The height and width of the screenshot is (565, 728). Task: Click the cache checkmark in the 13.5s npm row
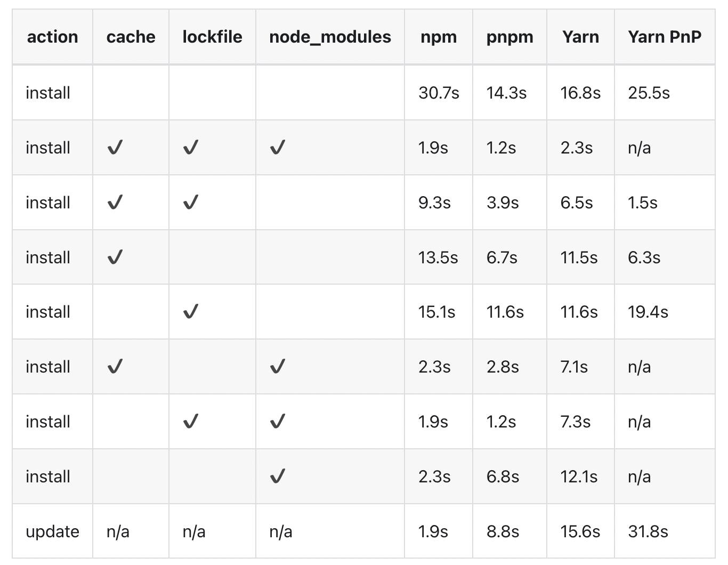coord(115,257)
